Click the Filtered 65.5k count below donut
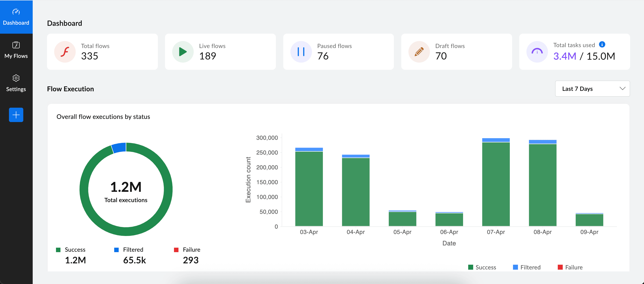This screenshot has height=284, width=644. (x=134, y=260)
